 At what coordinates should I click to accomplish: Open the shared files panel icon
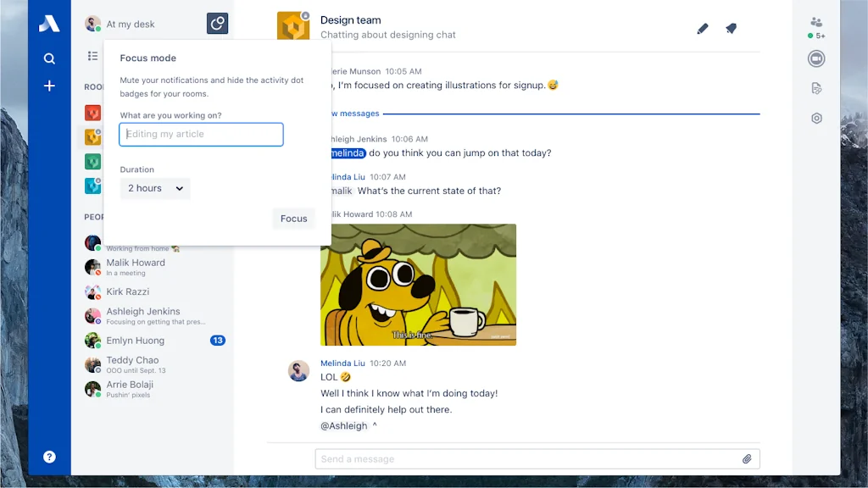click(x=815, y=88)
